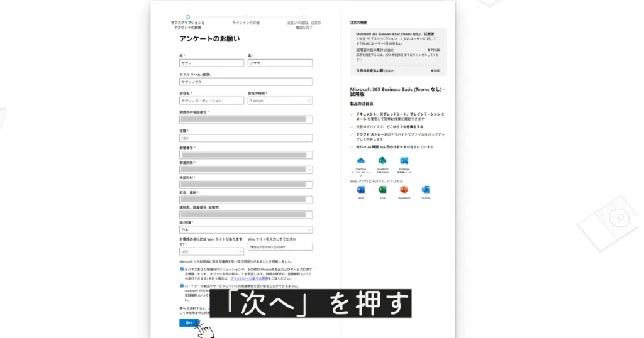Open the website yes/no dropdown showing はい
Screen dimensions: 644x338
point(211,251)
